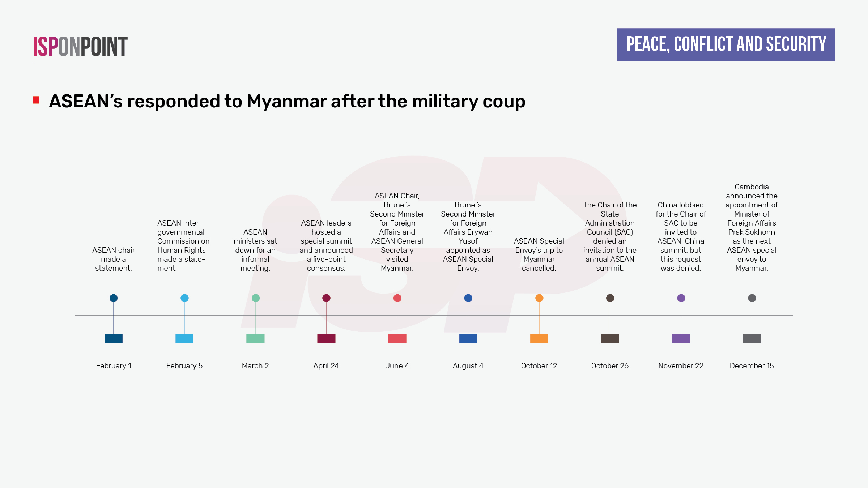The height and width of the screenshot is (488, 868).
Task: Click the April 24 date label
Action: (326, 366)
